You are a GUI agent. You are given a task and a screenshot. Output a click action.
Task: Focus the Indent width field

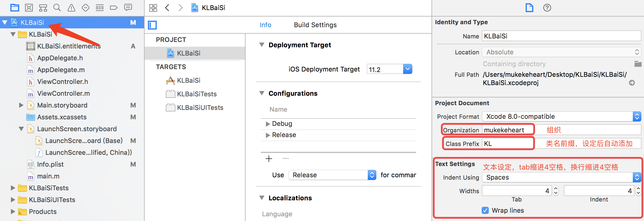tap(599, 191)
